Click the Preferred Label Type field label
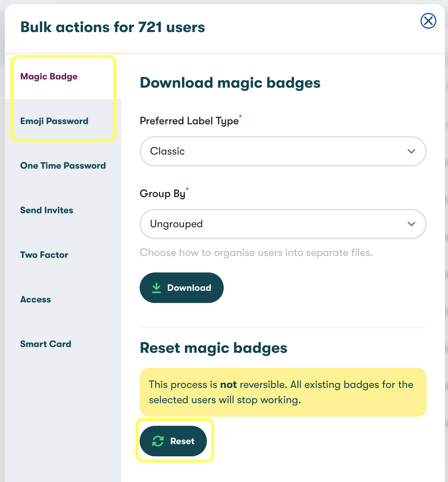This screenshot has width=448, height=482. tap(189, 121)
